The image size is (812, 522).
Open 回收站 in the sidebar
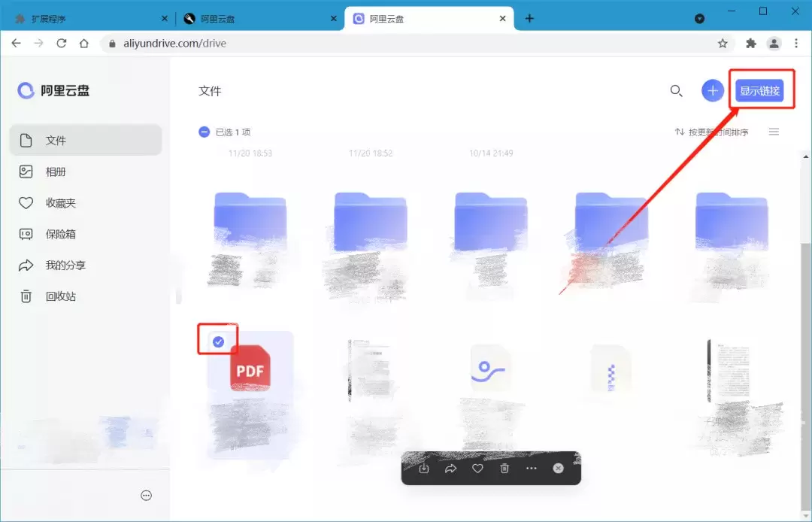(86, 296)
